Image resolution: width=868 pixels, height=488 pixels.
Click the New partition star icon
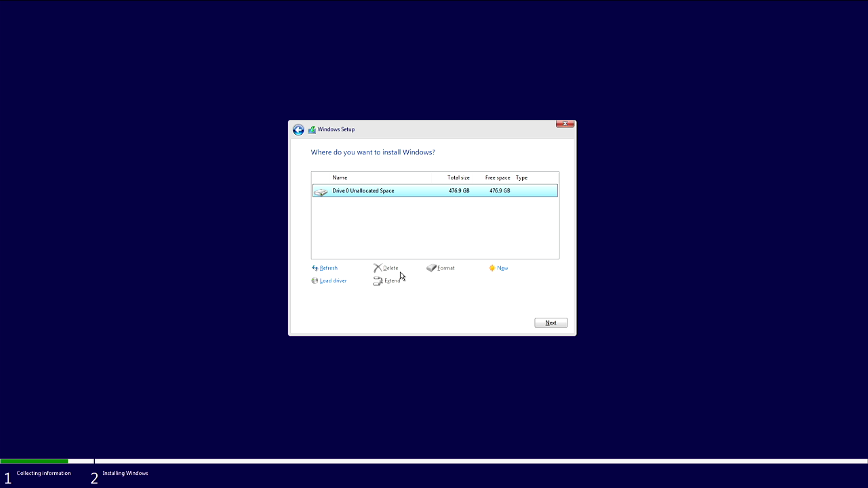(x=492, y=268)
